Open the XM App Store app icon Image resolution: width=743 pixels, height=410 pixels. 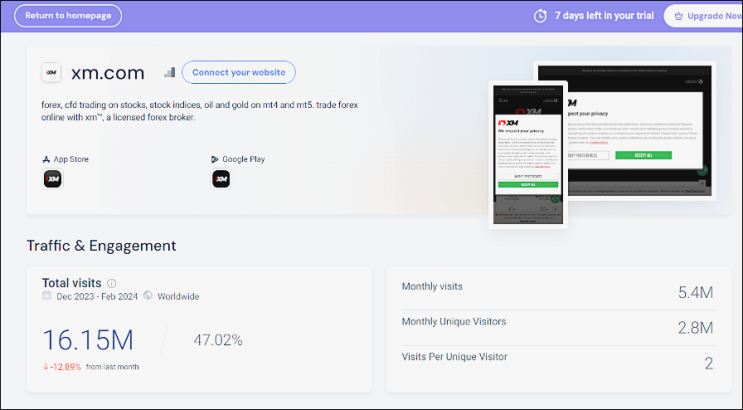point(53,179)
